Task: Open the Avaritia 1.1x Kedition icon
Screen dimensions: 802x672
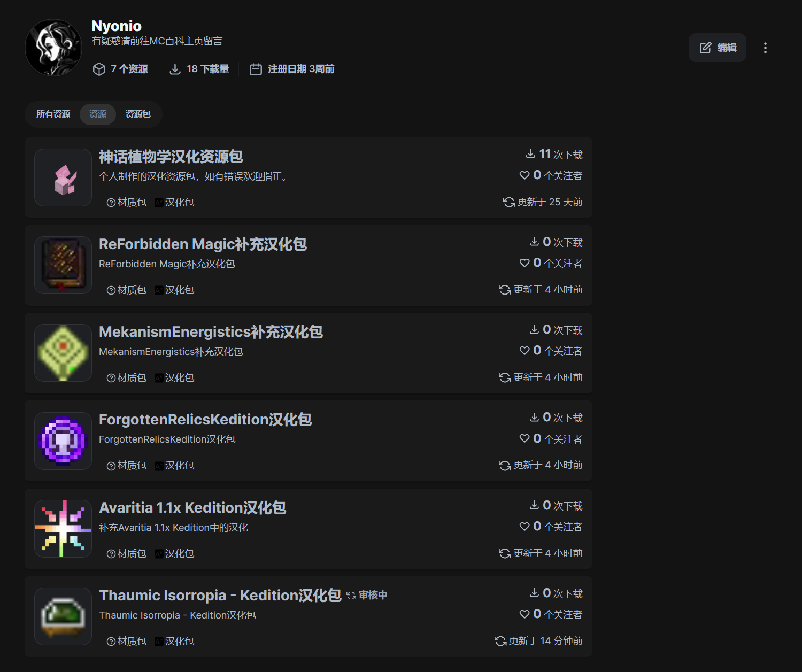Action: pos(63,529)
